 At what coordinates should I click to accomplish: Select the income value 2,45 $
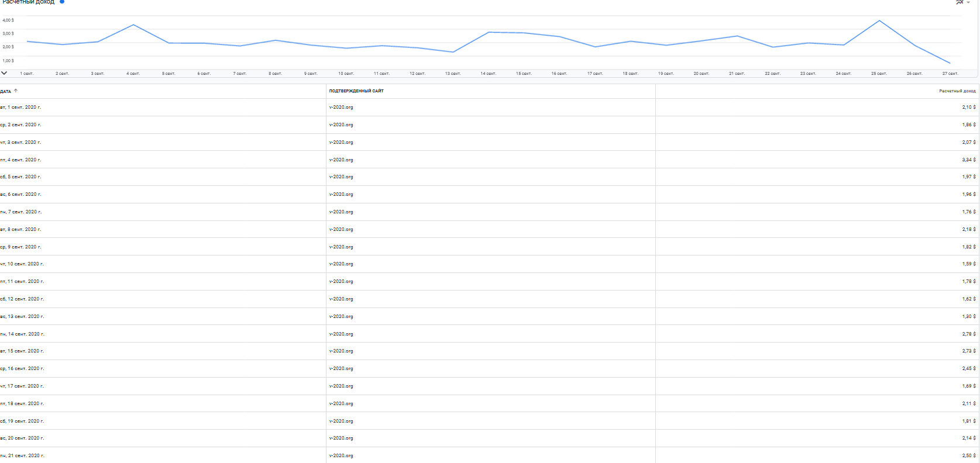coord(969,369)
